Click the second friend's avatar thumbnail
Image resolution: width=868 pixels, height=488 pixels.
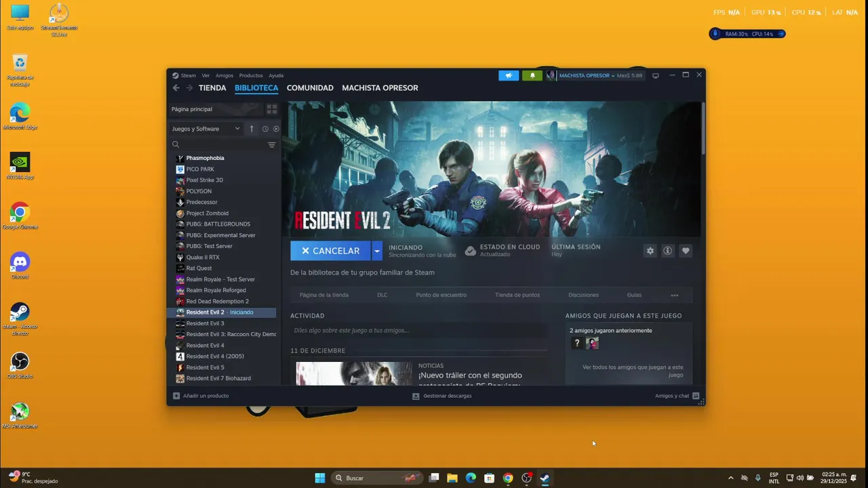click(592, 343)
